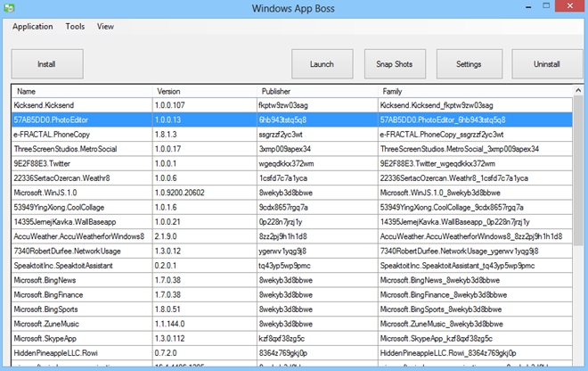Image resolution: width=588 pixels, height=371 pixels.
Task: Sort by the Name column header
Action: (x=82, y=91)
